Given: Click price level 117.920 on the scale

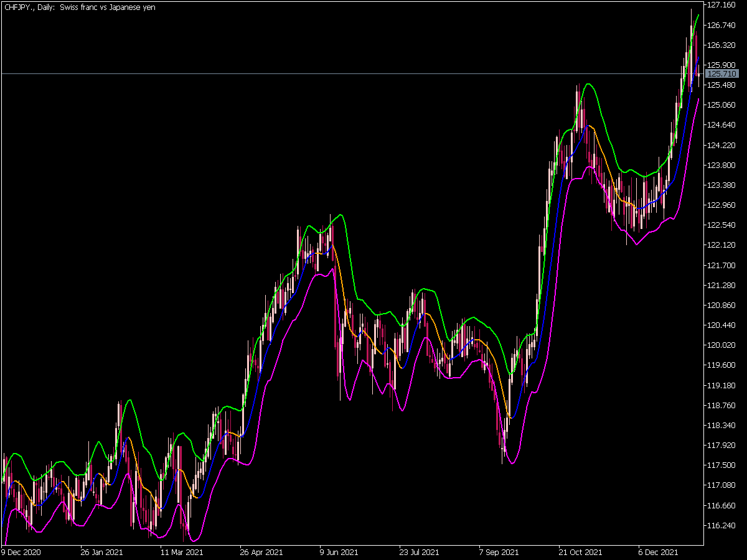Looking at the screenshot, I should coord(722,446).
